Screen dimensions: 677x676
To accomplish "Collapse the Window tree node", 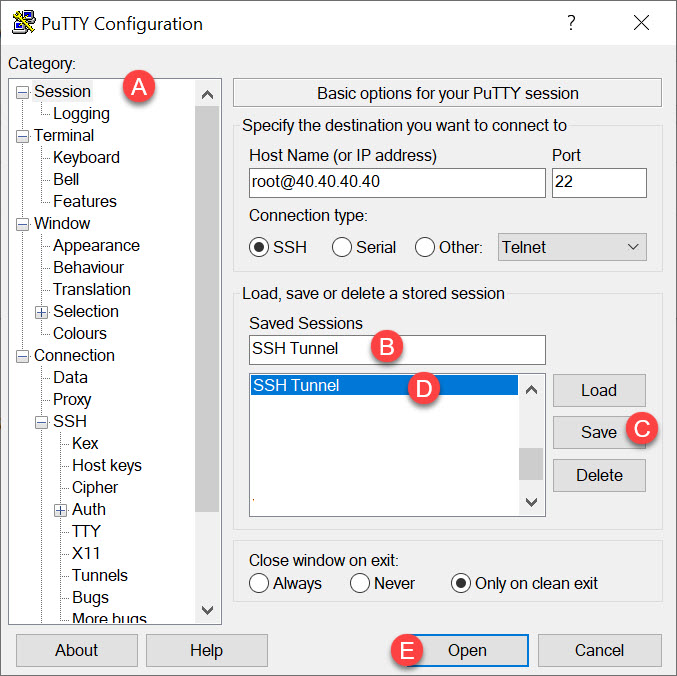I will pos(22,224).
